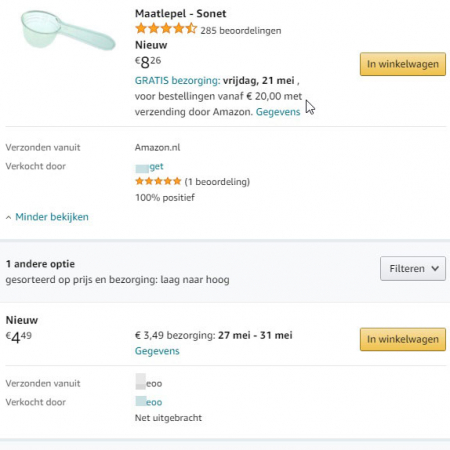Screen dimensions: 450x450
Task: Click the Maatlepel - Sonet product title
Action: (x=180, y=14)
